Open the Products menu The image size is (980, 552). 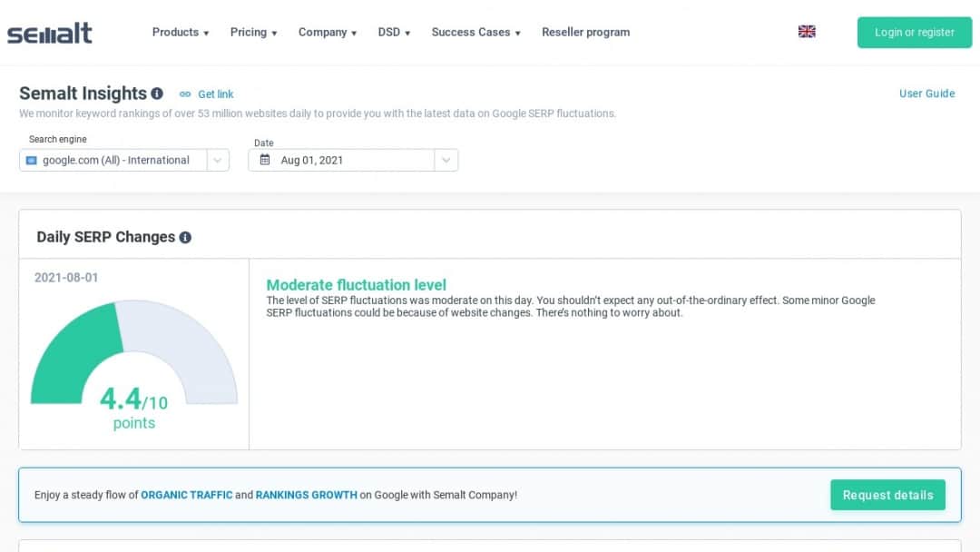coord(181,33)
